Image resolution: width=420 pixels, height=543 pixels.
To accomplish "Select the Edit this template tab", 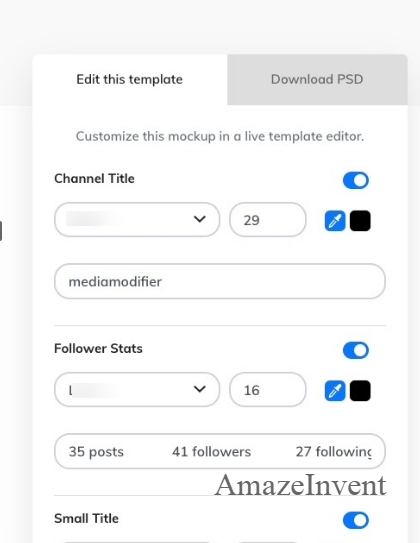I will click(x=130, y=80).
